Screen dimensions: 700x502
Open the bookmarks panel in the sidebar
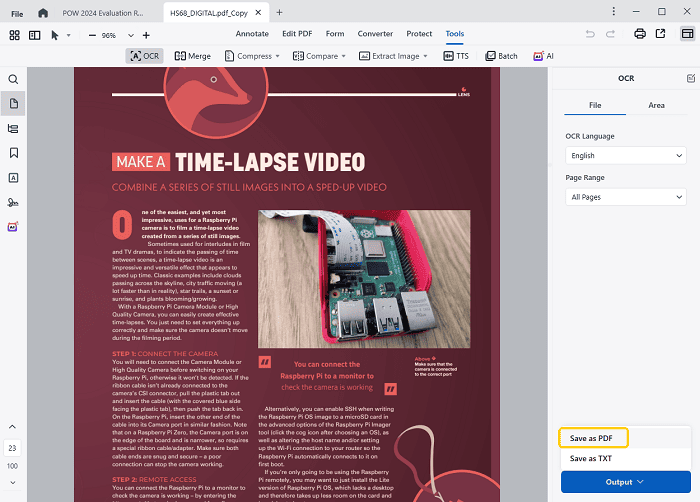coord(13,153)
